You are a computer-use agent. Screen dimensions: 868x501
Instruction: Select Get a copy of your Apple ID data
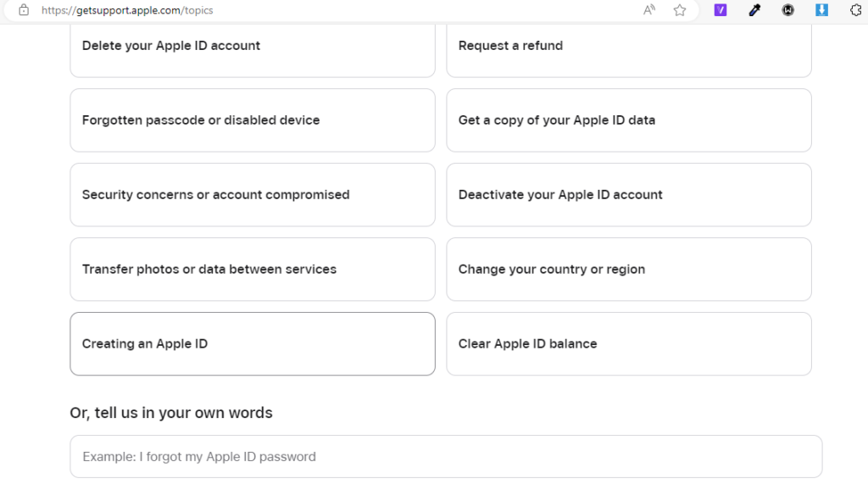(629, 120)
